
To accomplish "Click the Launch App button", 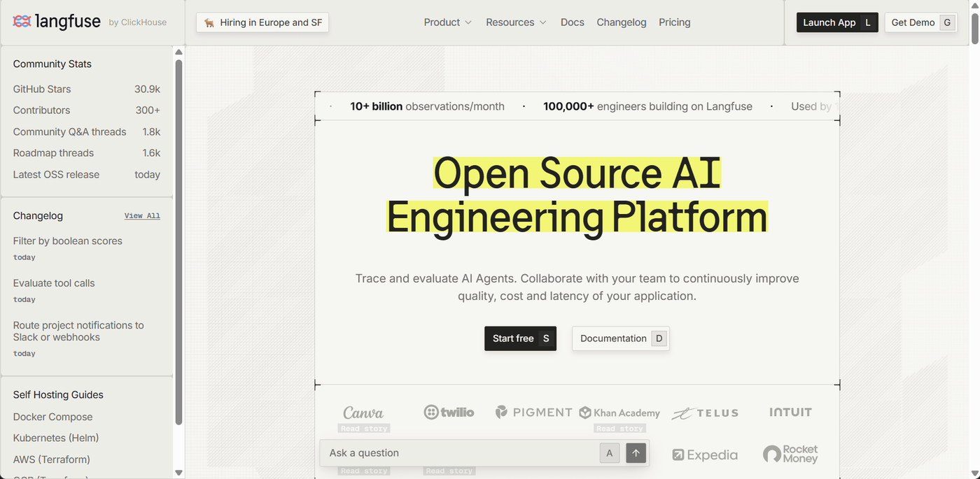I will pyautogui.click(x=837, y=22).
